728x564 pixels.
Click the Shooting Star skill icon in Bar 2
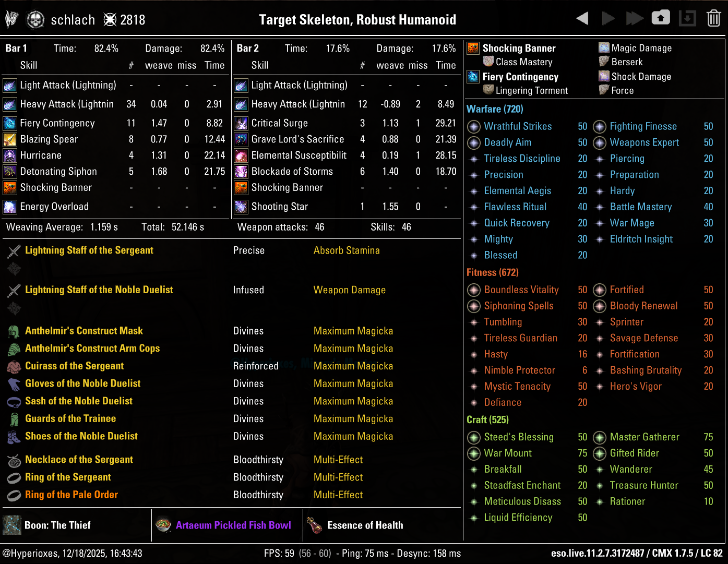pyautogui.click(x=241, y=207)
